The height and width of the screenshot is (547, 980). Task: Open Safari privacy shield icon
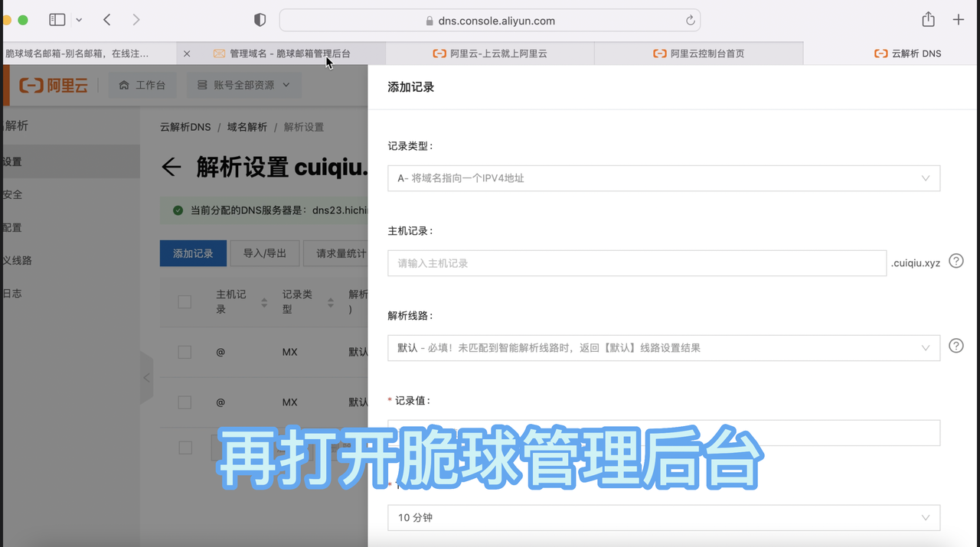(x=260, y=21)
